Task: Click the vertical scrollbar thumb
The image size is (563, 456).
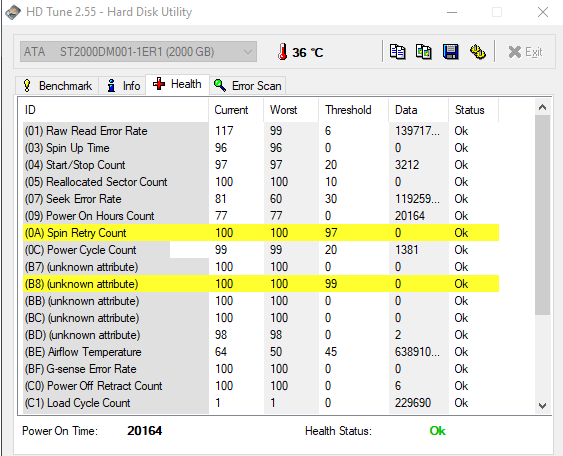Action: coord(542,215)
